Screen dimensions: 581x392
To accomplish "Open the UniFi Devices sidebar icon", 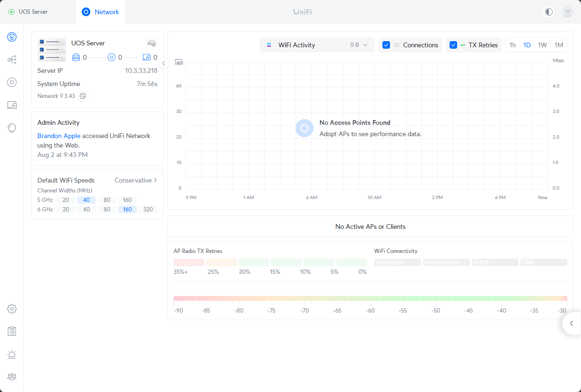I will coord(12,82).
